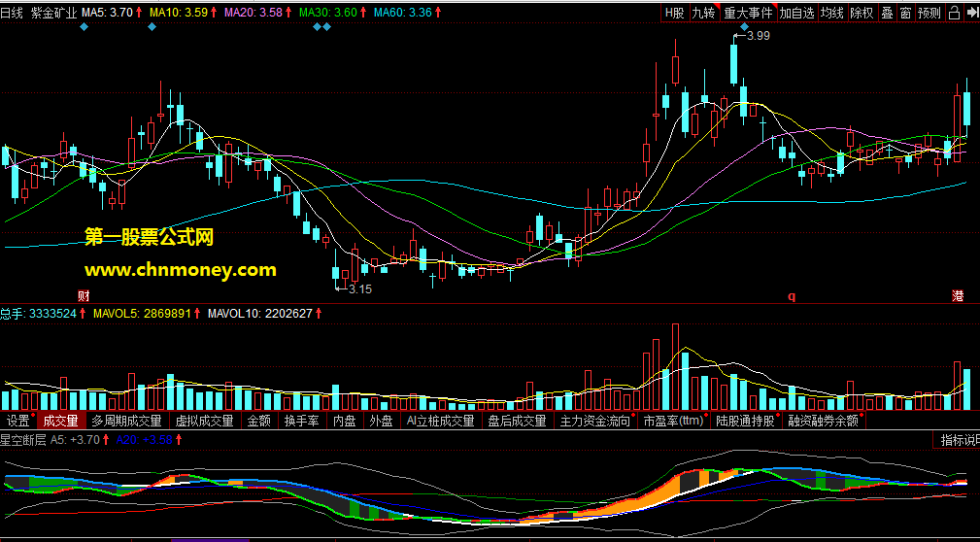Screen dimensions: 980x542
Task: Click the MA20: 3.58 label
Action: coord(253,12)
